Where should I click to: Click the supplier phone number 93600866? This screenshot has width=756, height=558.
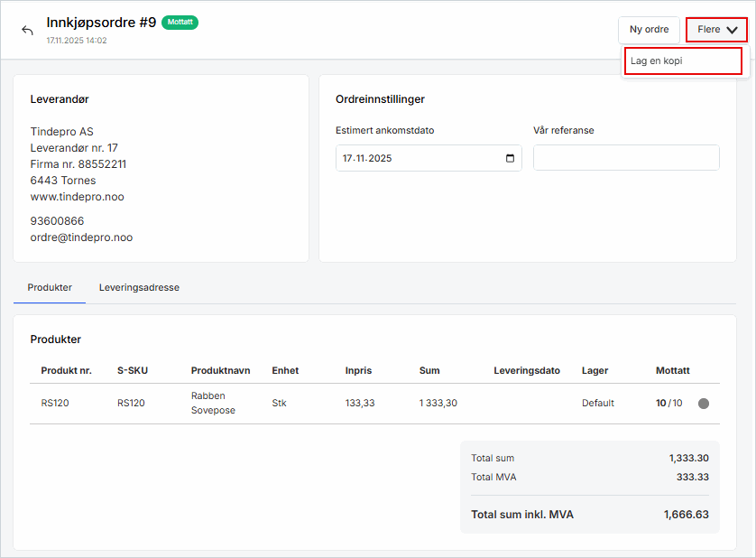(57, 221)
